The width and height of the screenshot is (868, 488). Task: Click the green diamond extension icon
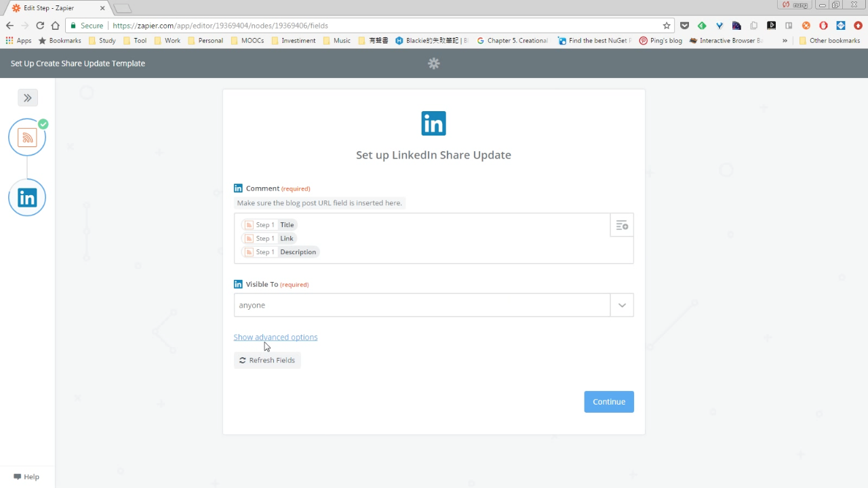(x=702, y=26)
